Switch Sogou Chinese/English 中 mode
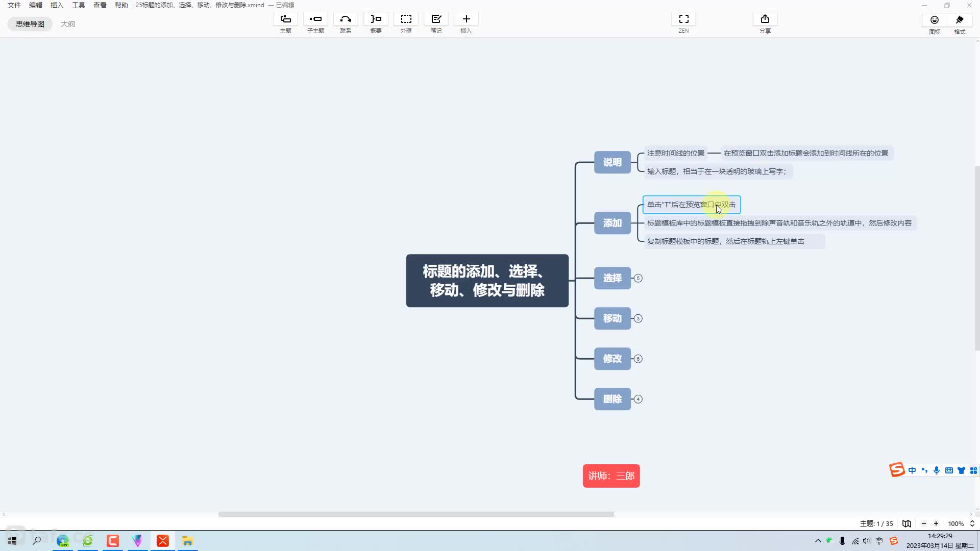Screen dimensions: 980x551 [912, 470]
